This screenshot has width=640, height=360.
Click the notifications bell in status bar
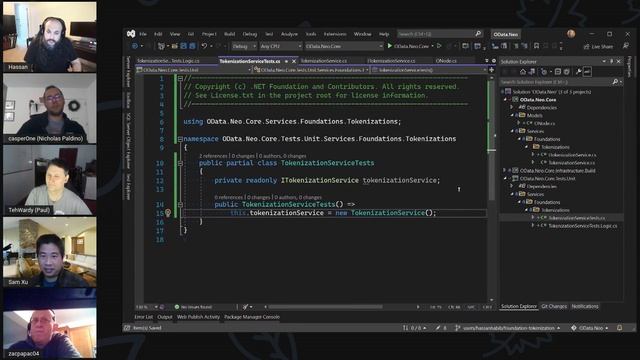[620, 328]
